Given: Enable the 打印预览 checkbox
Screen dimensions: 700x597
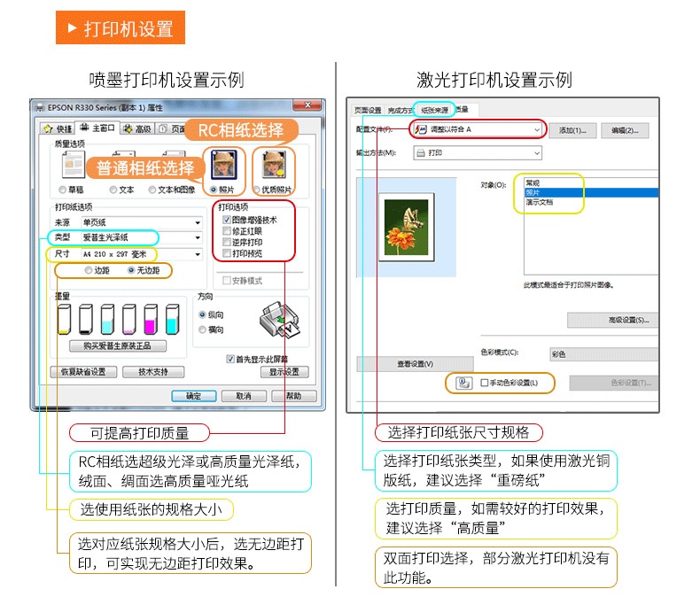Looking at the screenshot, I should point(227,253).
